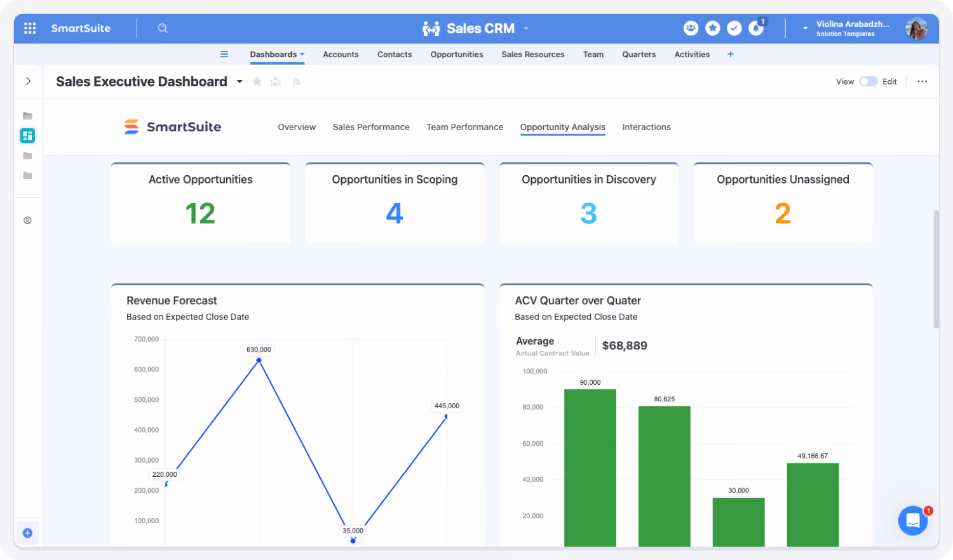The image size is (953, 560).
Task: Open the app launcher grid icon
Action: click(30, 28)
